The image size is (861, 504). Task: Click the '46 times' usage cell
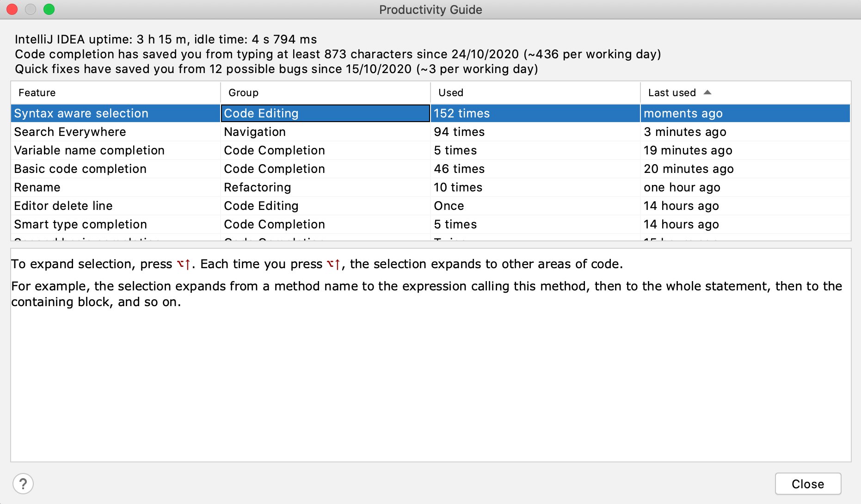click(x=535, y=169)
